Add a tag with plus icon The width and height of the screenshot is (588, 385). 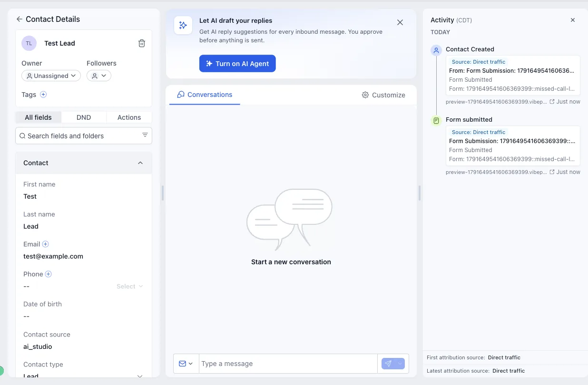coord(43,95)
